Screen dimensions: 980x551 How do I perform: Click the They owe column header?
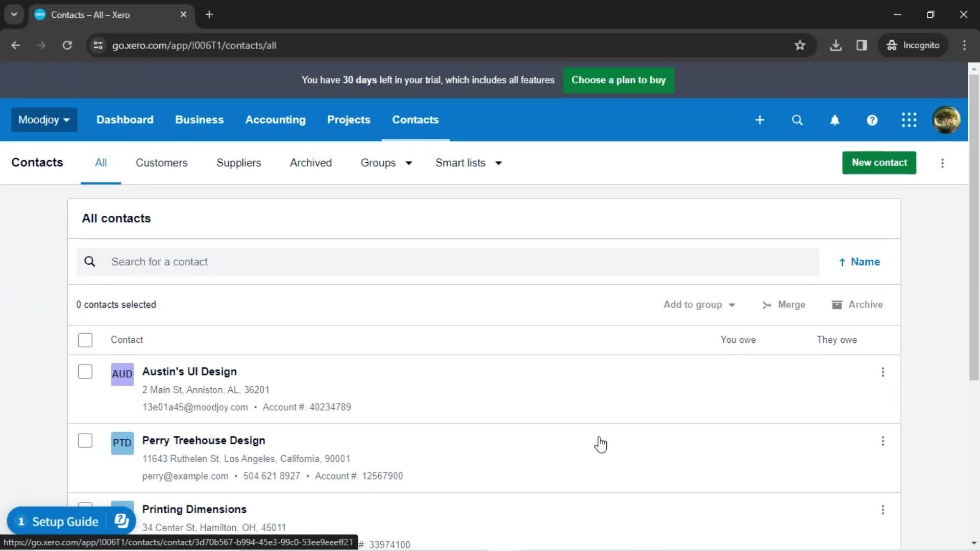837,340
